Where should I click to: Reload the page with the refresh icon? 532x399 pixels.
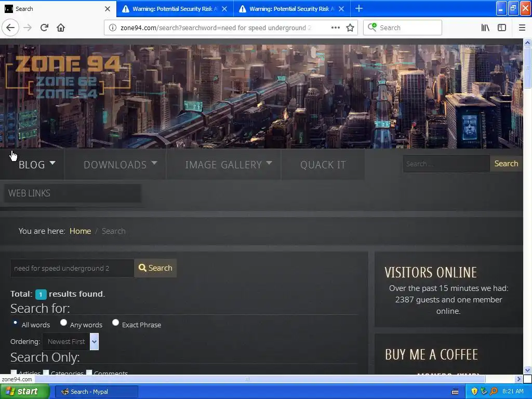point(44,28)
